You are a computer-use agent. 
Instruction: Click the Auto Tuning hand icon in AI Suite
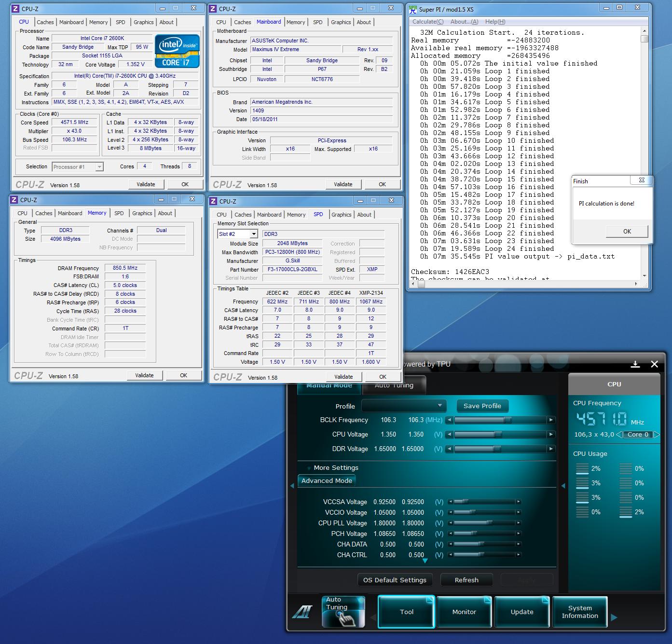[x=343, y=612]
